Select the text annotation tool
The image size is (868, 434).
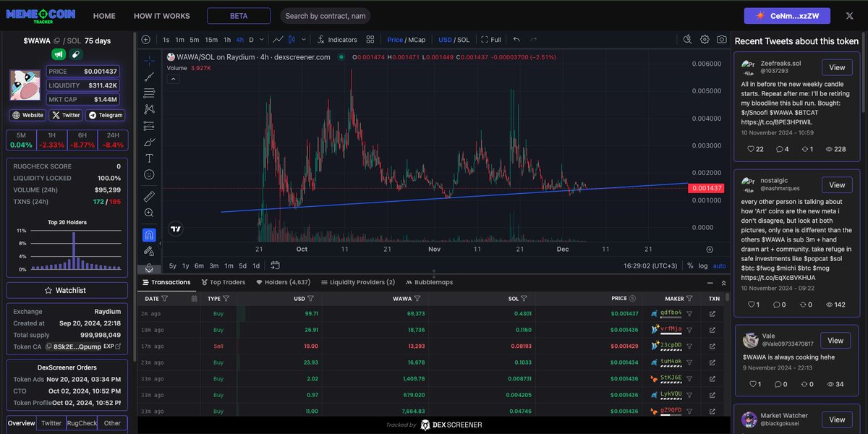point(149,158)
